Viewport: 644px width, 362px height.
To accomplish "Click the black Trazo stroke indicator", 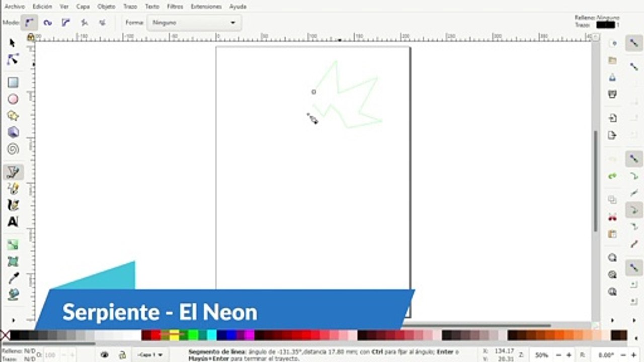I will click(x=605, y=25).
